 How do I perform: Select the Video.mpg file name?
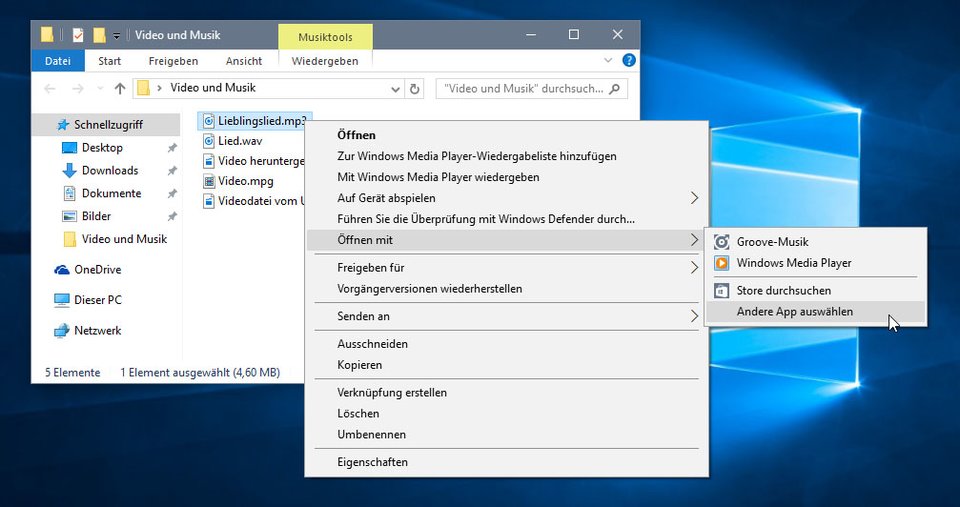click(246, 181)
